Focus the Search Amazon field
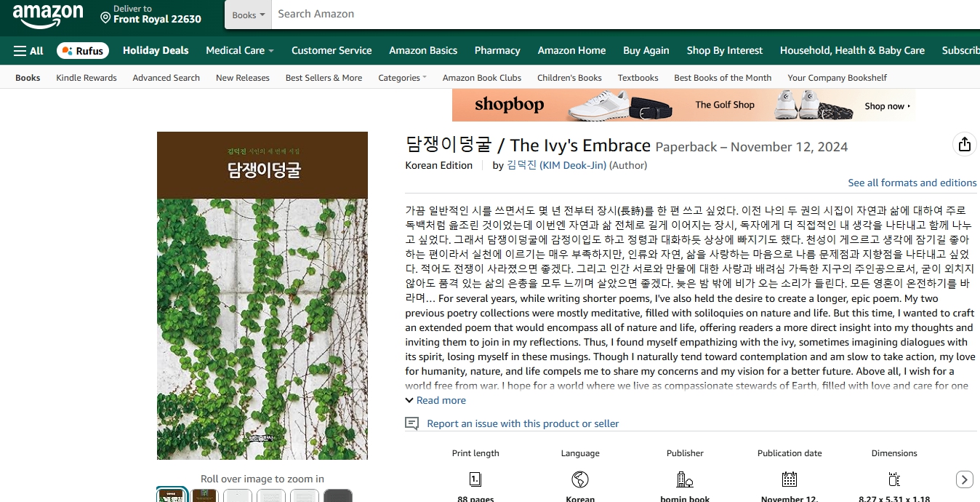This screenshot has width=980, height=502. (x=625, y=14)
